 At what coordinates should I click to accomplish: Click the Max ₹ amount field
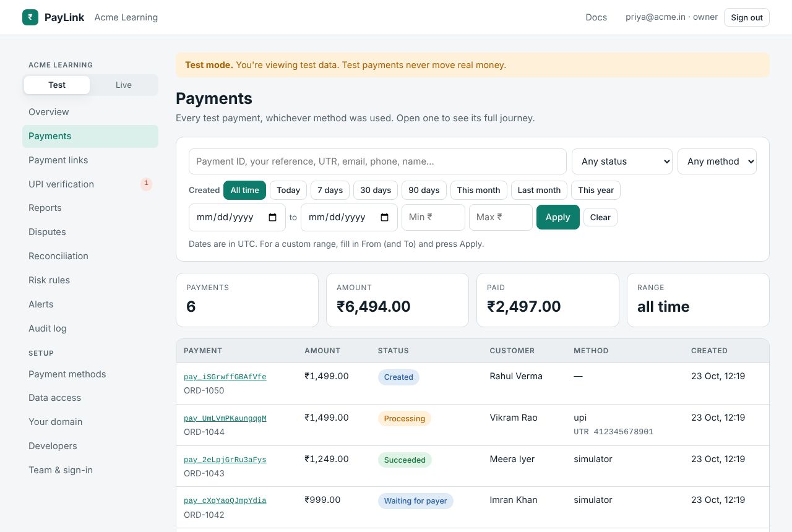[x=501, y=217]
